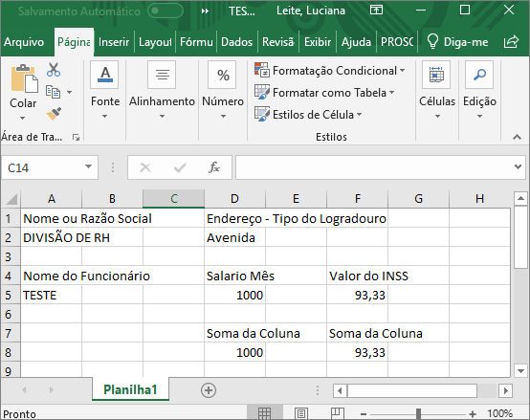The width and height of the screenshot is (530, 420).
Task: Click the Edição magnifier icon
Action: [479, 75]
